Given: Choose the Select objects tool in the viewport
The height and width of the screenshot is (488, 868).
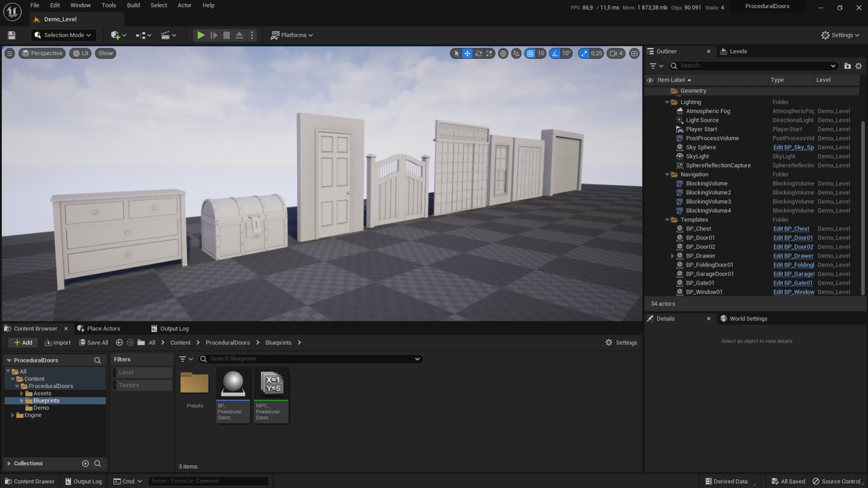Looking at the screenshot, I should [x=456, y=54].
